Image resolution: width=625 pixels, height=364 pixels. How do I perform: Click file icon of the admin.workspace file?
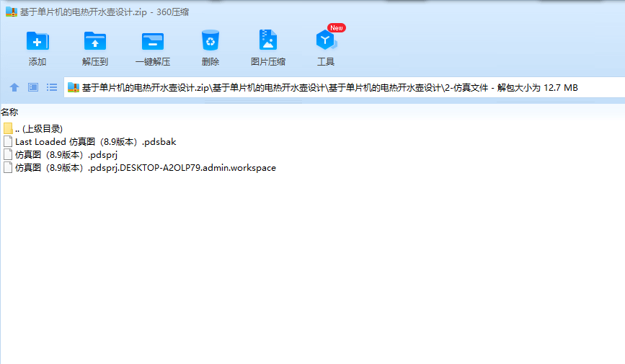pos(8,167)
